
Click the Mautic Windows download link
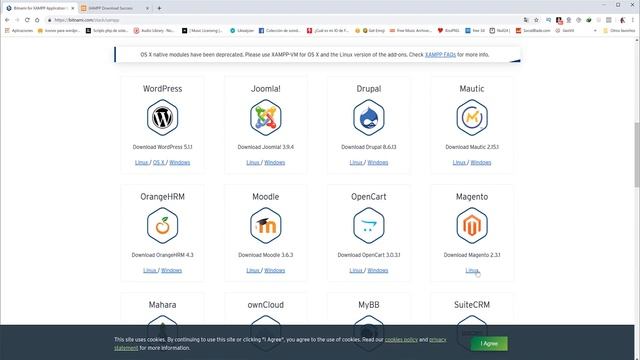point(481,162)
